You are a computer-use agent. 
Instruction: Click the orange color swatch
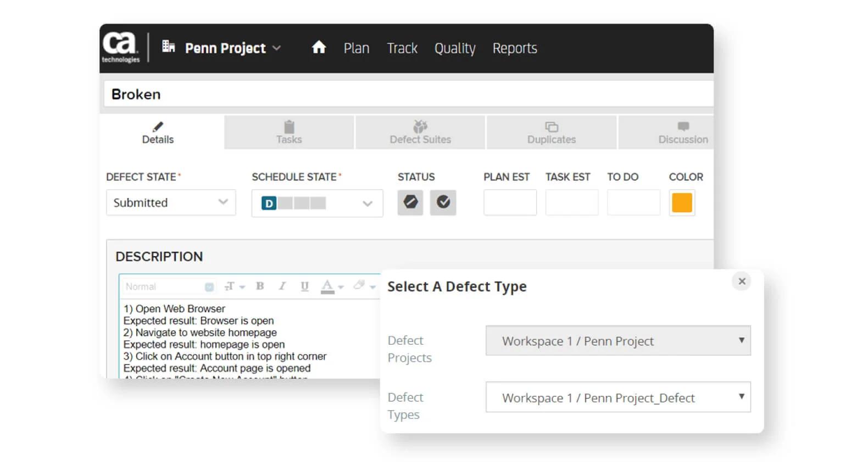tap(682, 202)
